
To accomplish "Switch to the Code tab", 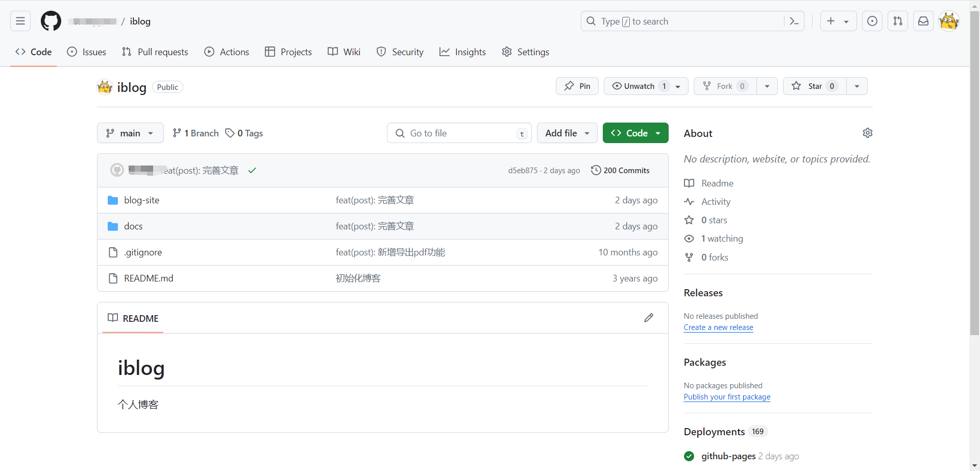I will point(34,52).
